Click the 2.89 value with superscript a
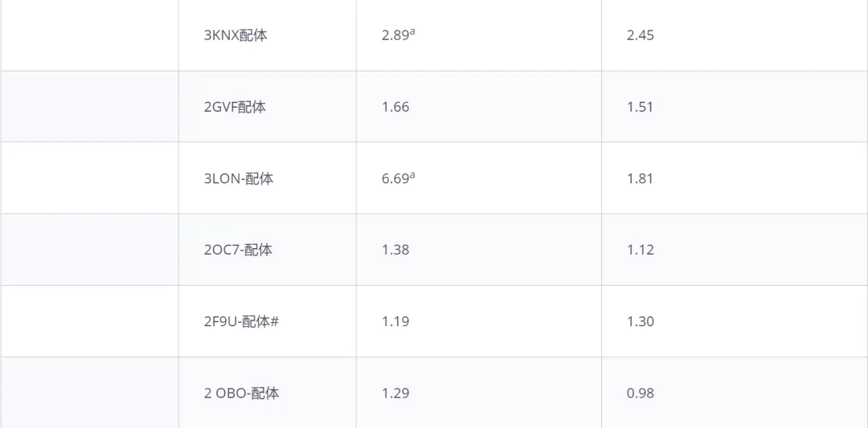Viewport: 868px width, 428px height. (x=399, y=35)
